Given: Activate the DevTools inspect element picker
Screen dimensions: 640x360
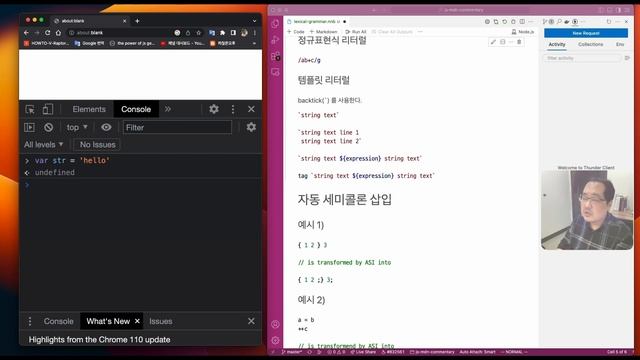Looking at the screenshot, I should pos(30,109).
